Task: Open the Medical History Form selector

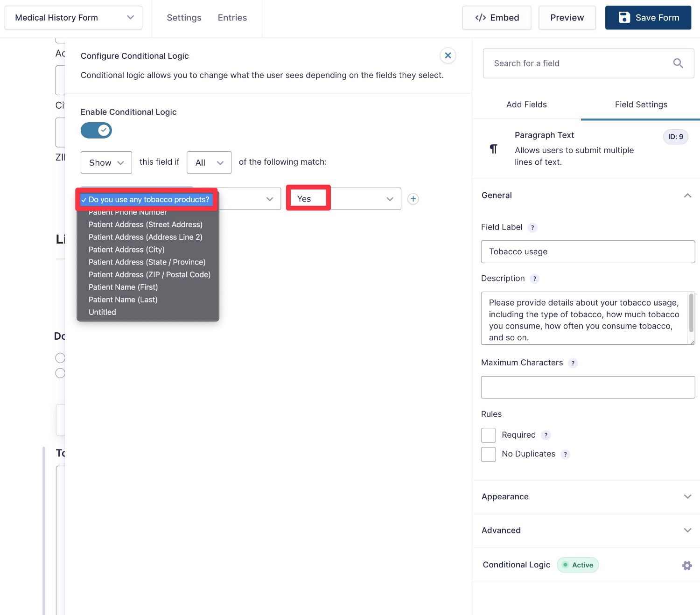Action: click(74, 18)
